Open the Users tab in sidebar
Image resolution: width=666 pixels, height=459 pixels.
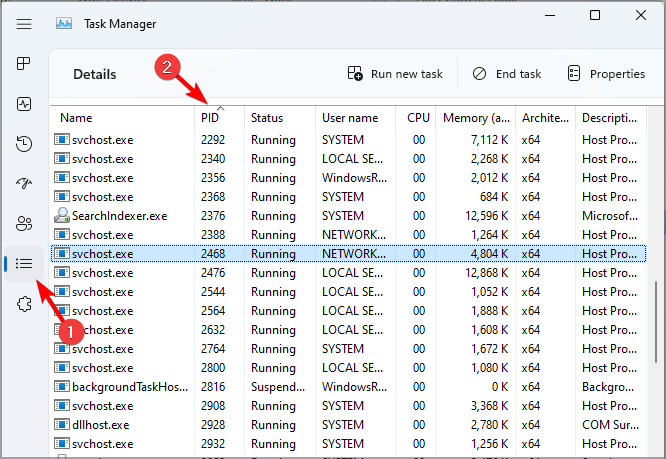(24, 223)
